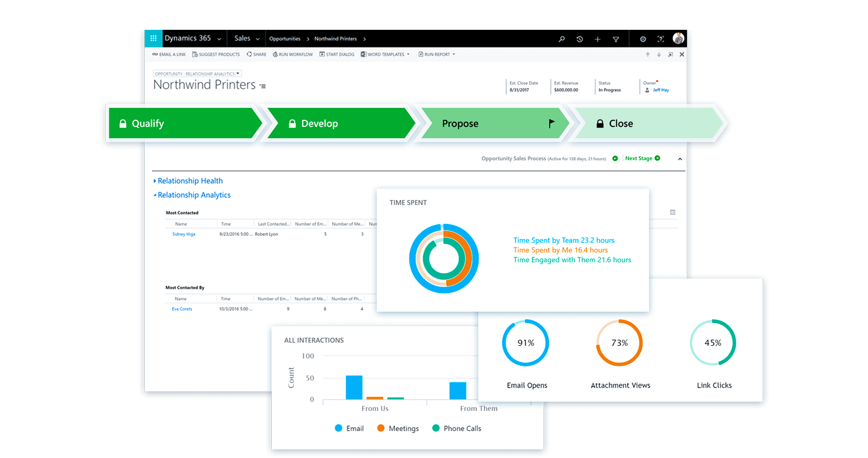868x458 pixels.
Task: Open the Run Report dropdown
Action: tap(437, 55)
